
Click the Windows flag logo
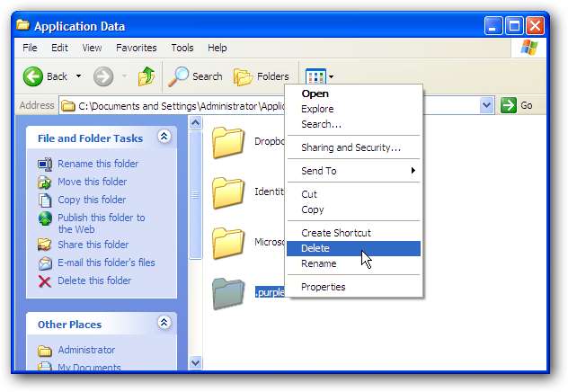click(529, 48)
